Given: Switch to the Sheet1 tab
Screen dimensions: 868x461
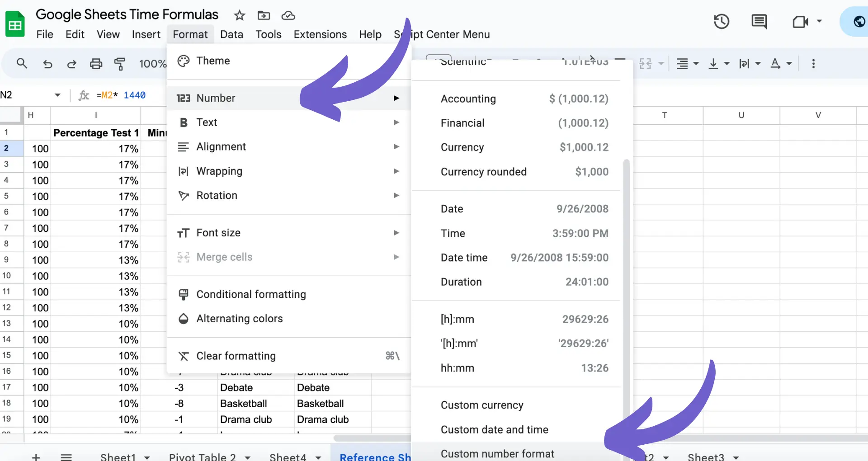Looking at the screenshot, I should [118, 457].
